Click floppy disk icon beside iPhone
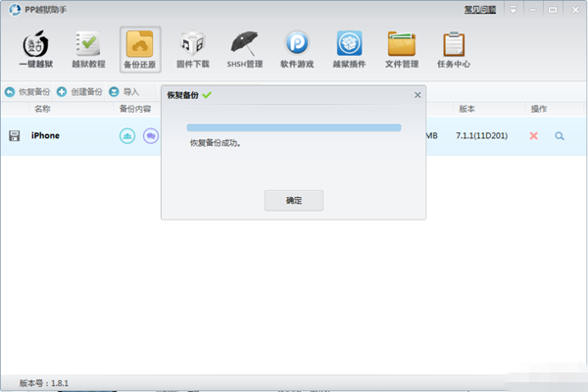The height and width of the screenshot is (392, 588). (x=15, y=136)
